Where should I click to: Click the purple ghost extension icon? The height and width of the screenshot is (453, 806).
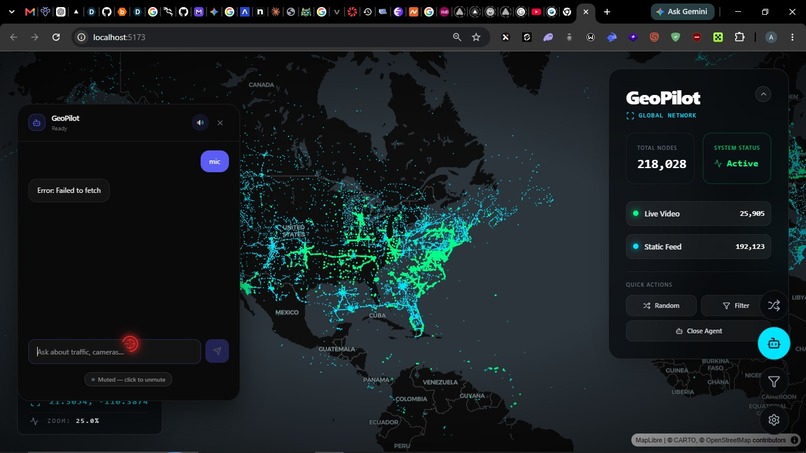point(548,37)
